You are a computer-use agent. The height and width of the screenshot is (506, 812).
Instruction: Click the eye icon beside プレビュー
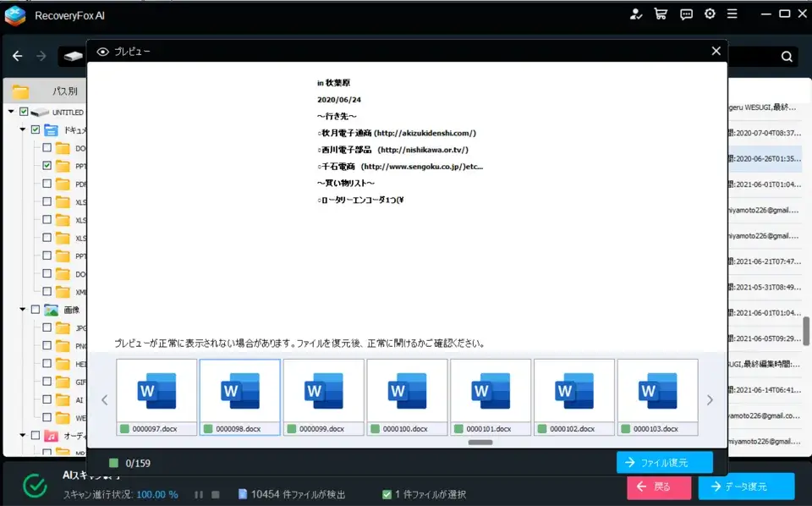pyautogui.click(x=102, y=52)
